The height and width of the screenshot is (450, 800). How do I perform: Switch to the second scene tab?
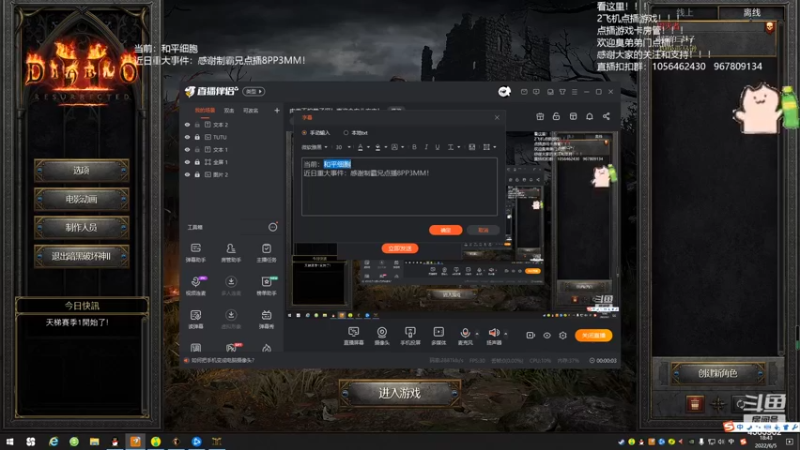pyautogui.click(x=229, y=110)
